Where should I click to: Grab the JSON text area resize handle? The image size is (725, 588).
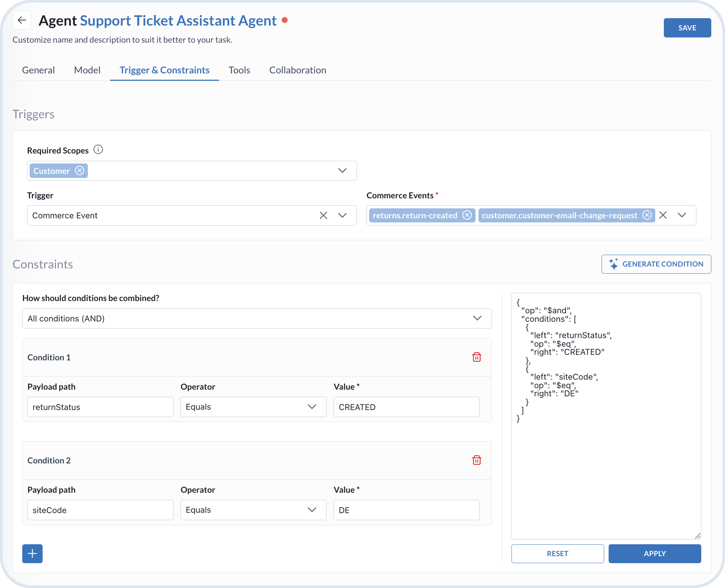pos(698,536)
